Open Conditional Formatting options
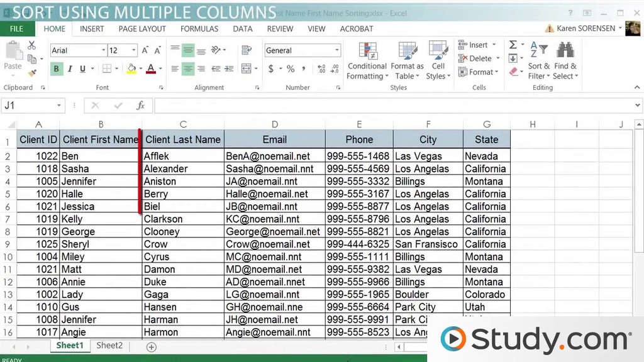The image size is (644, 362). tap(367, 62)
